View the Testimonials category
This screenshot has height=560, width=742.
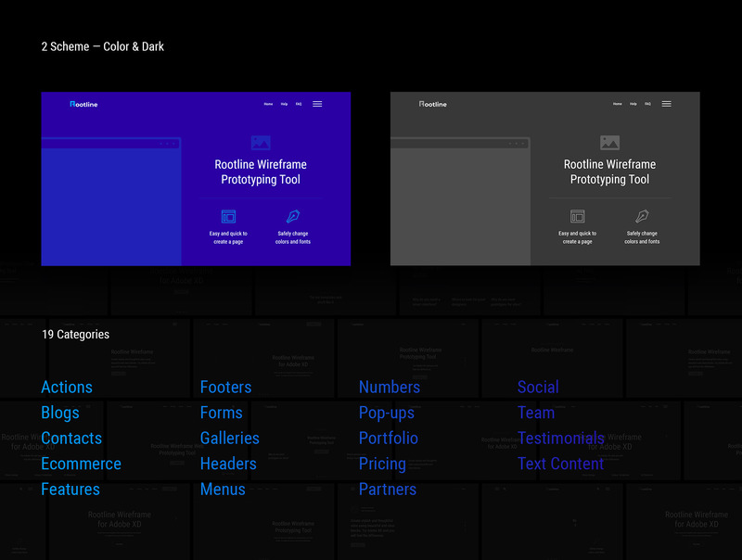tap(561, 439)
